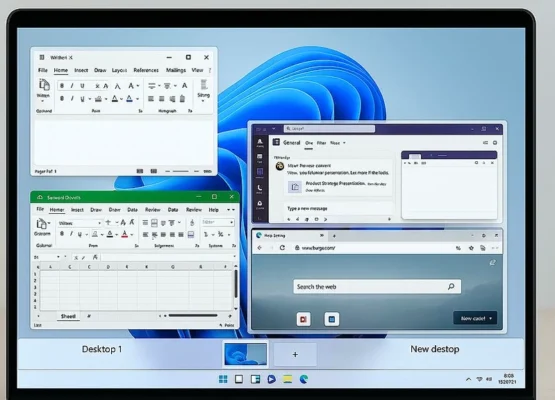Click Type a new message box in Teams
The width and height of the screenshot is (555, 400).
tap(338, 208)
